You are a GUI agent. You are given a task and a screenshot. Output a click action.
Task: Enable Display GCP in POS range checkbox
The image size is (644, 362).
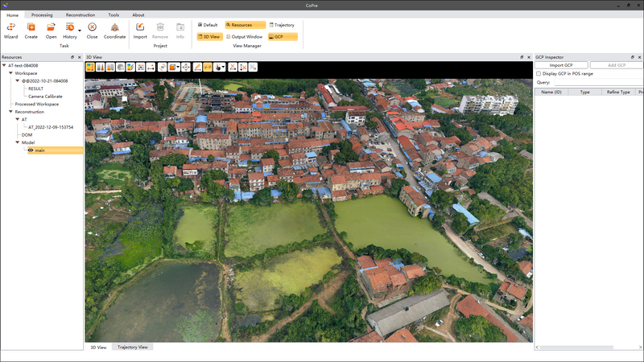click(x=539, y=73)
